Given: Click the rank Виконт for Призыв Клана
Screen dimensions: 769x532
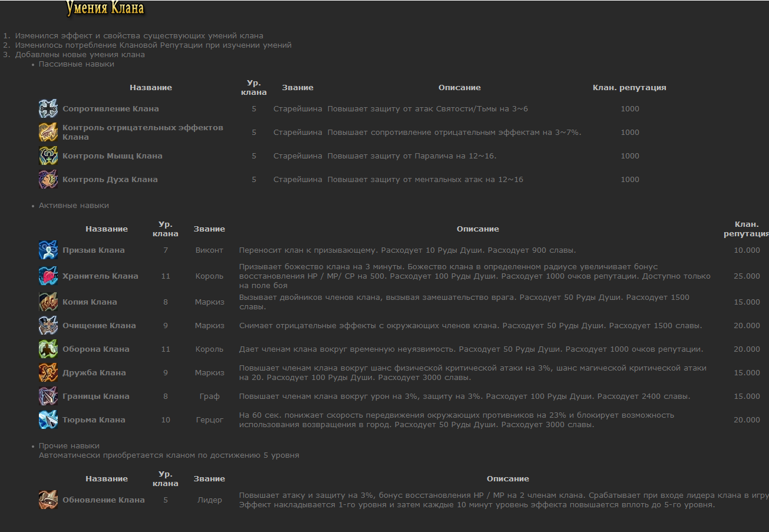Looking at the screenshot, I should coord(209,250).
